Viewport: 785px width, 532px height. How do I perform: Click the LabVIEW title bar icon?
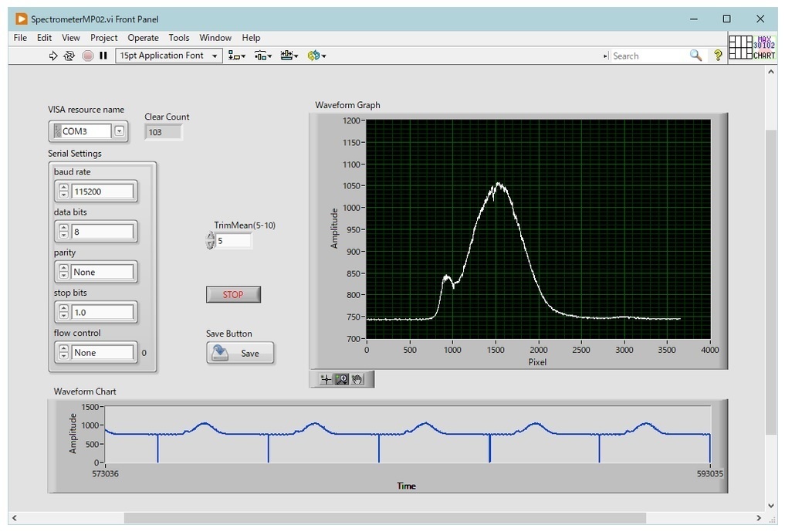[x=21, y=19]
